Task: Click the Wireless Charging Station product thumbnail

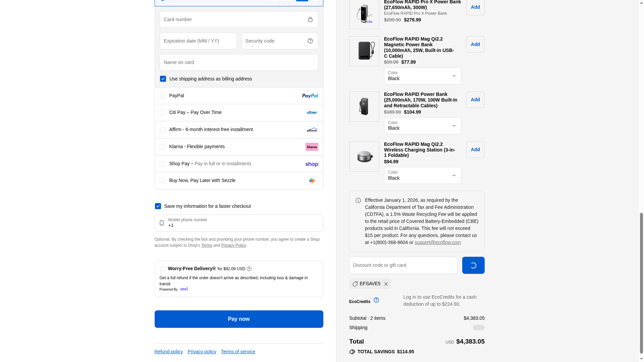Action: pos(364,157)
